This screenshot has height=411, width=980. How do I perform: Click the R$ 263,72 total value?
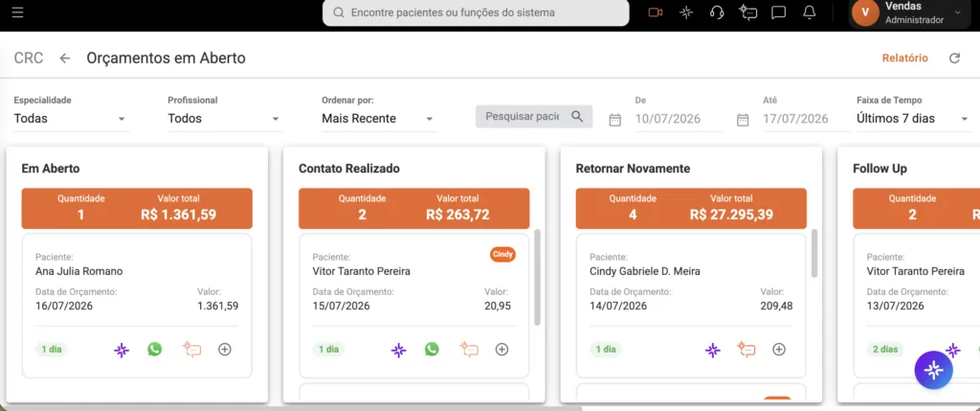(457, 216)
